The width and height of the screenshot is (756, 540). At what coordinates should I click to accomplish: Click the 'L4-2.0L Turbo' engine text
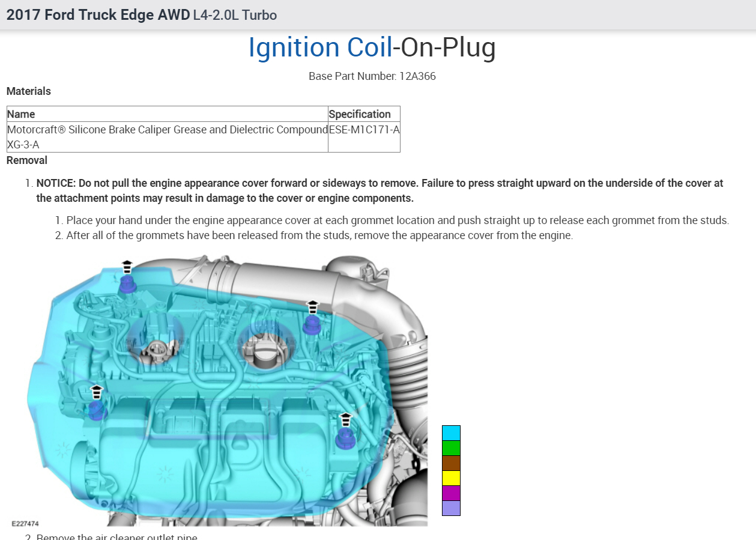pyautogui.click(x=235, y=15)
